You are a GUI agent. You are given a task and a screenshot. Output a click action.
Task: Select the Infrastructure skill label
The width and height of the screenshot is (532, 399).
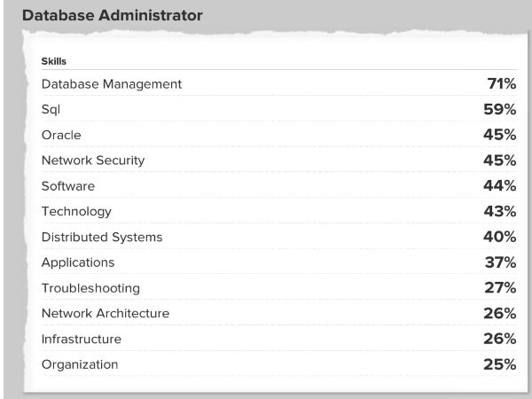click(x=81, y=339)
